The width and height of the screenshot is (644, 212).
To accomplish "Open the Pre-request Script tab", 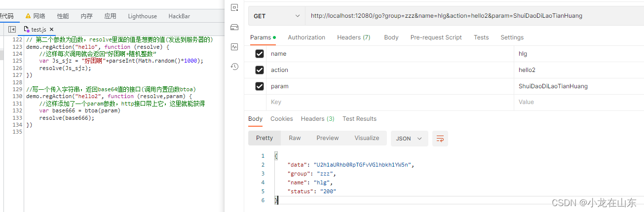I will [x=436, y=37].
